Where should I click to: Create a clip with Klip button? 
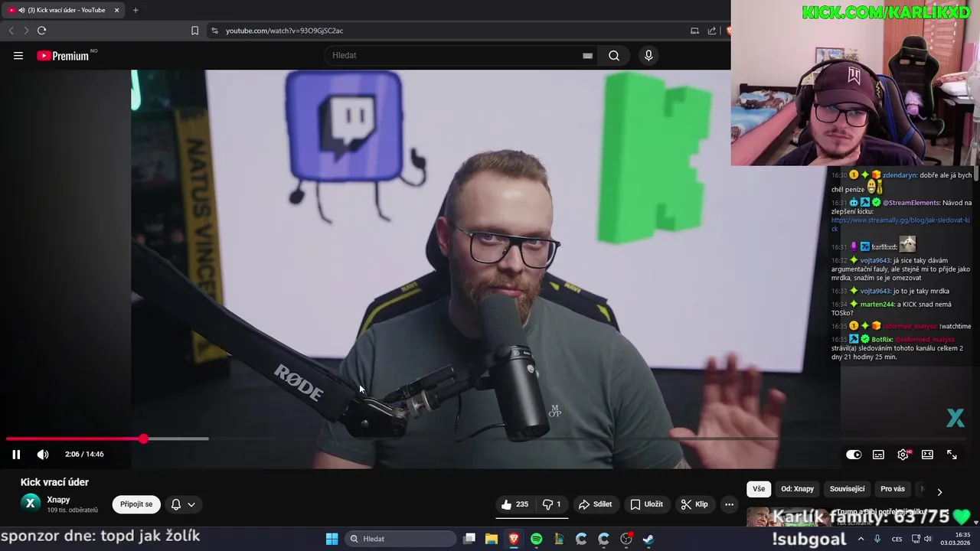point(694,504)
